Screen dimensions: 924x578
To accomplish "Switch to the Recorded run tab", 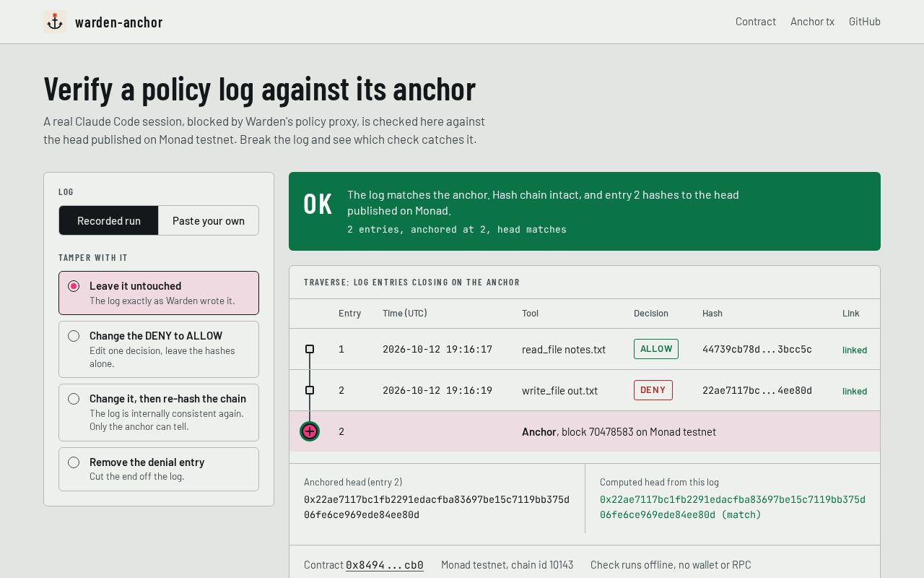I will [x=109, y=220].
